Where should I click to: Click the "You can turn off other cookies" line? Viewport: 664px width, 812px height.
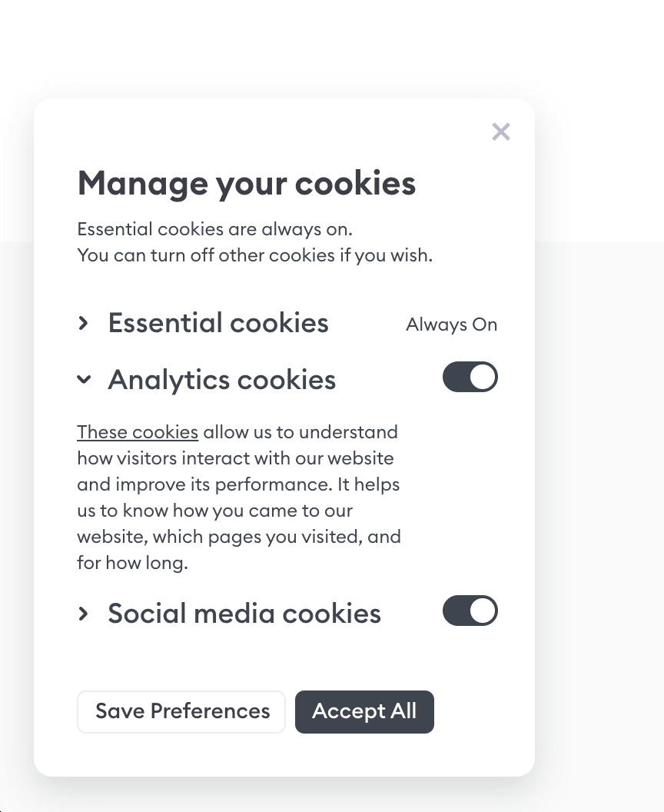click(x=254, y=255)
